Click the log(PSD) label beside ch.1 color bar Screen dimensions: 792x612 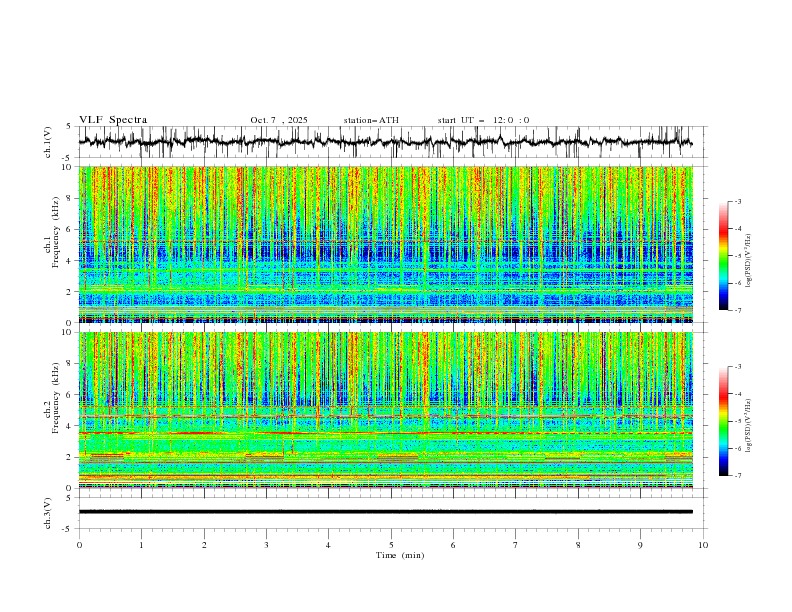749,261
